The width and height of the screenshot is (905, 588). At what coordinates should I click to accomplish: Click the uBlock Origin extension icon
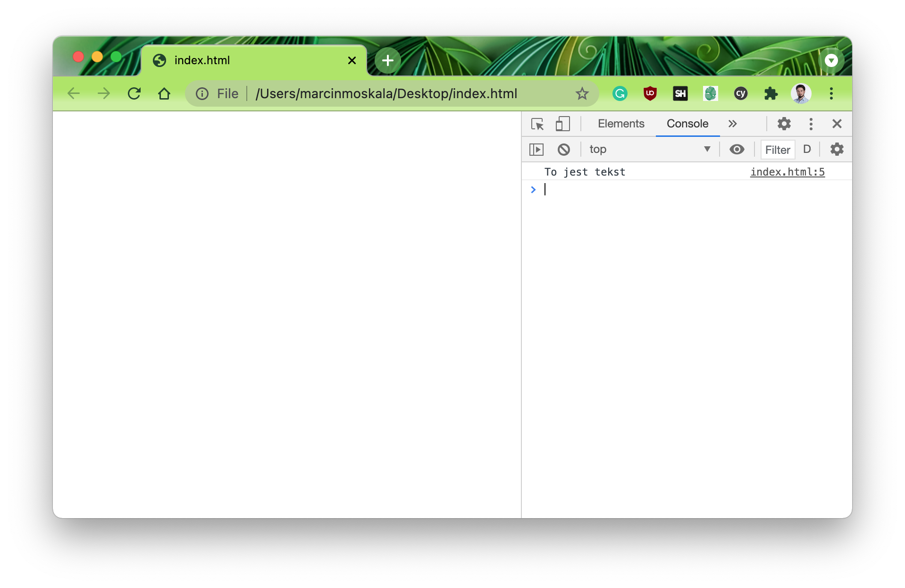650,94
